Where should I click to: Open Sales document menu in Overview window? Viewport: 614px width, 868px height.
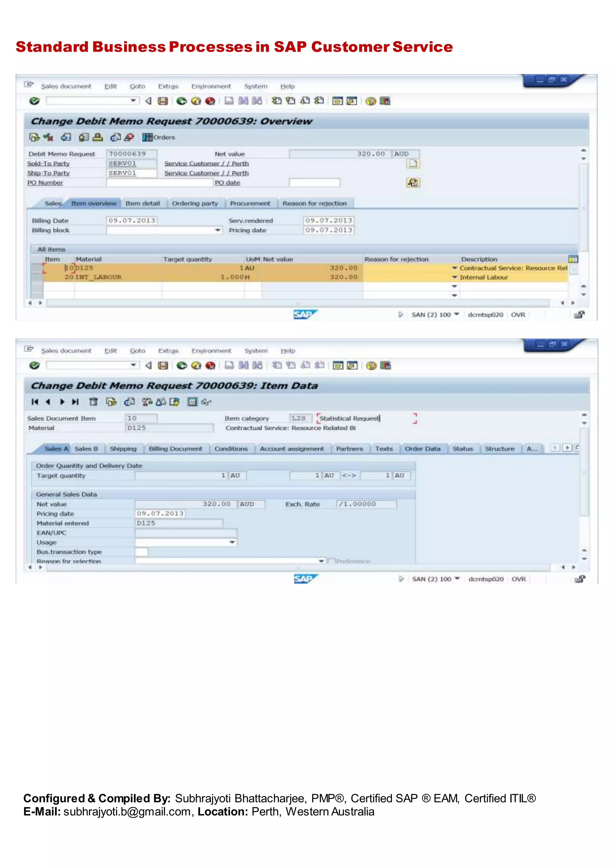click(66, 86)
